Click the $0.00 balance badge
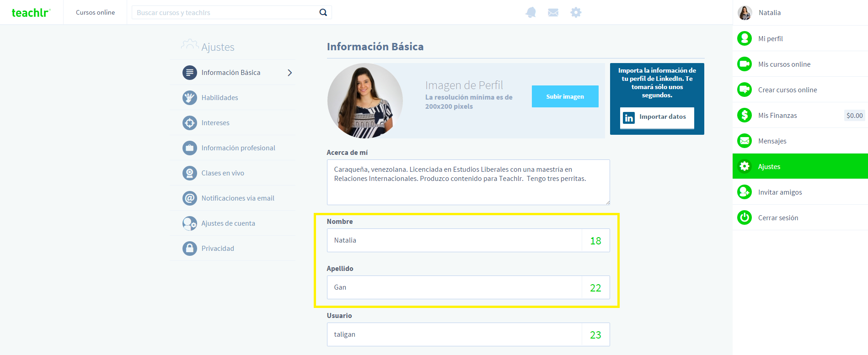Image resolution: width=868 pixels, height=355 pixels. [x=854, y=116]
